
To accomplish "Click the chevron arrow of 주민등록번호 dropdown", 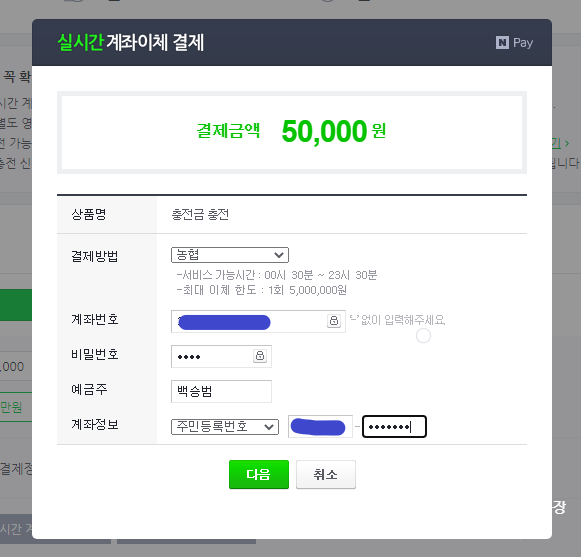I will 269,427.
